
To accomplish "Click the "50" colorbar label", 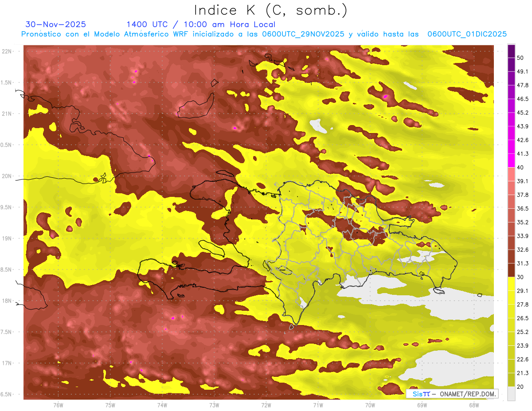I will click(521, 58).
